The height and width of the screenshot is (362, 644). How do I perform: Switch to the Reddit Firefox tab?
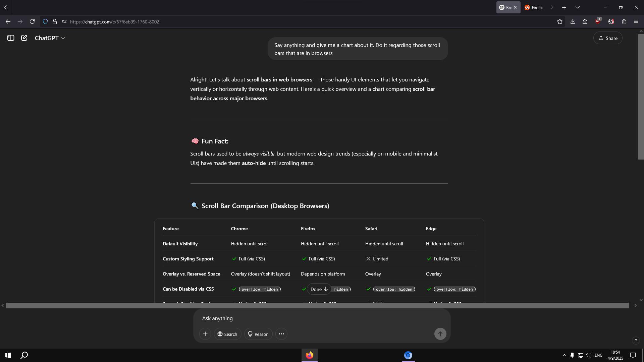[534, 7]
